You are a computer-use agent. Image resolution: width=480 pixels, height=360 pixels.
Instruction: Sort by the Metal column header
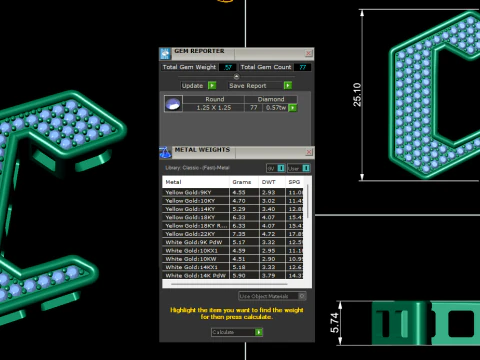tap(196, 182)
